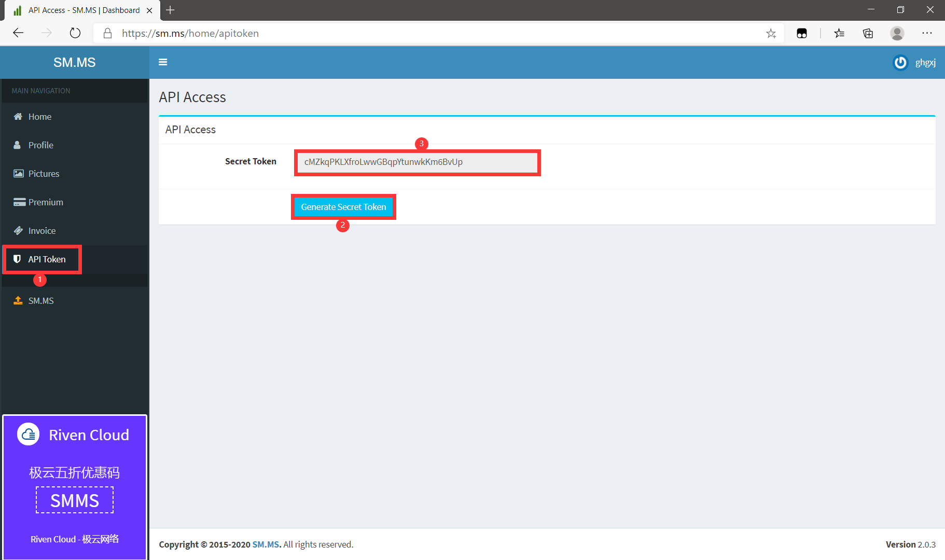Open the Invoice page
Image resolution: width=945 pixels, height=560 pixels.
75,231
